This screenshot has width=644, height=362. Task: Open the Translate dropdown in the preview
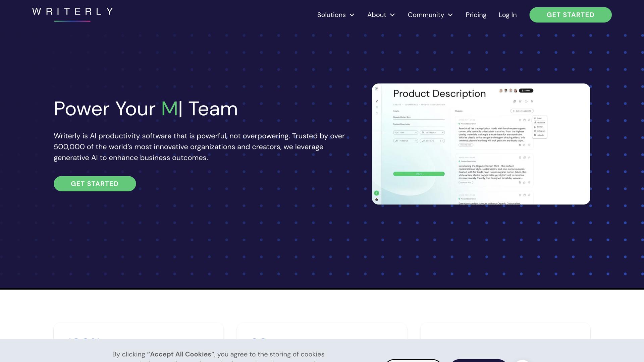[432, 133]
